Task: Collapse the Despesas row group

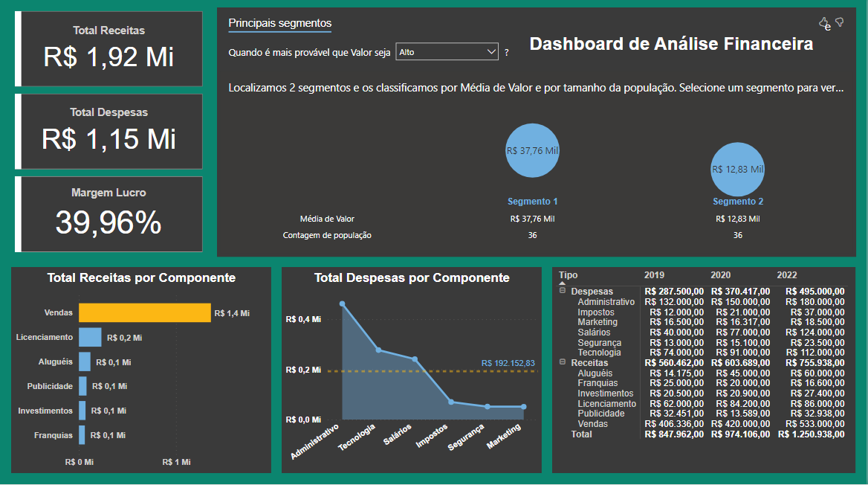Action: click(x=563, y=292)
